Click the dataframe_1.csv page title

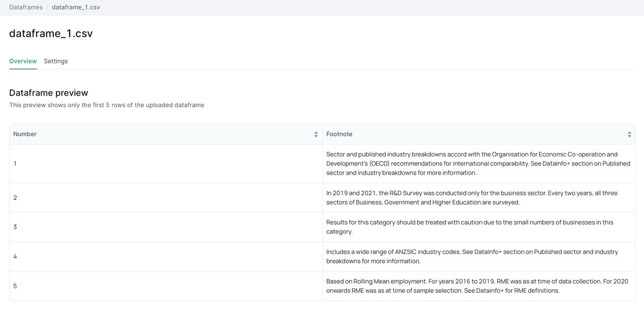click(50, 33)
